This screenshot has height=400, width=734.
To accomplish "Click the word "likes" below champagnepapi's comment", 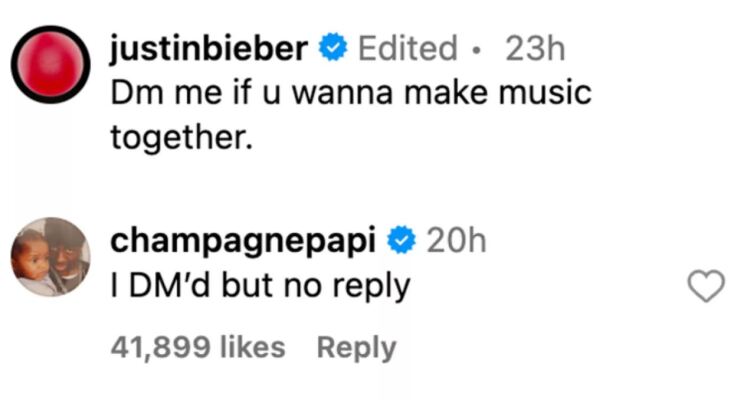I will [253, 347].
